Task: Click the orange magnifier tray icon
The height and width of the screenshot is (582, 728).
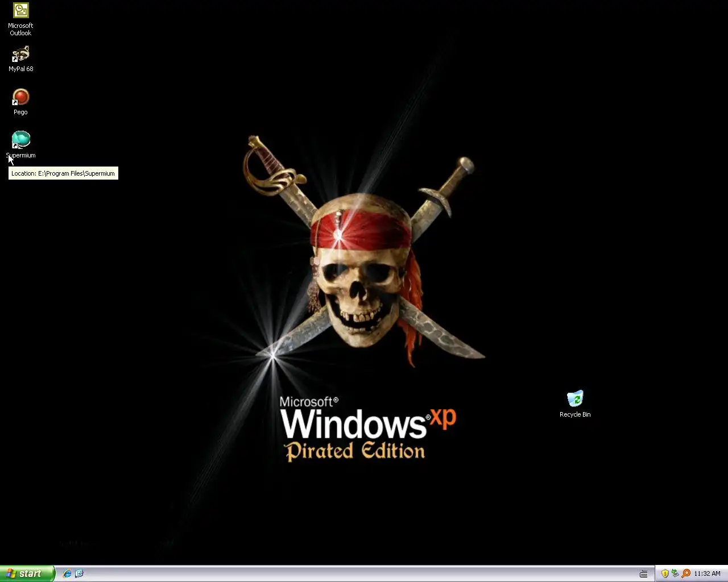Action: (686, 573)
